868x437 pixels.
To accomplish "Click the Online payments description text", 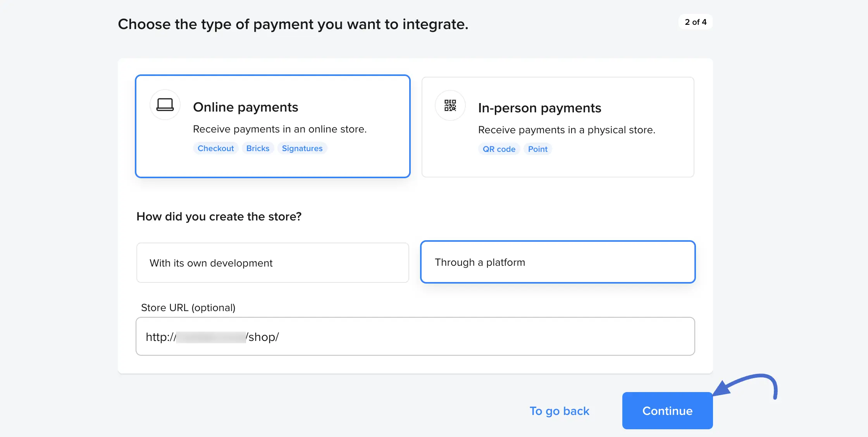I will [280, 129].
